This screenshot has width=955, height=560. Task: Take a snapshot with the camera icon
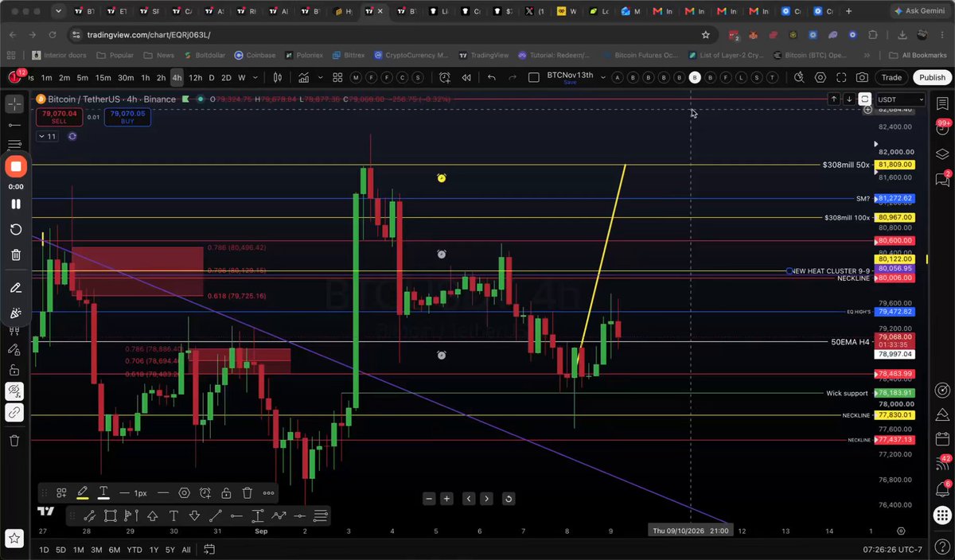[x=862, y=77]
